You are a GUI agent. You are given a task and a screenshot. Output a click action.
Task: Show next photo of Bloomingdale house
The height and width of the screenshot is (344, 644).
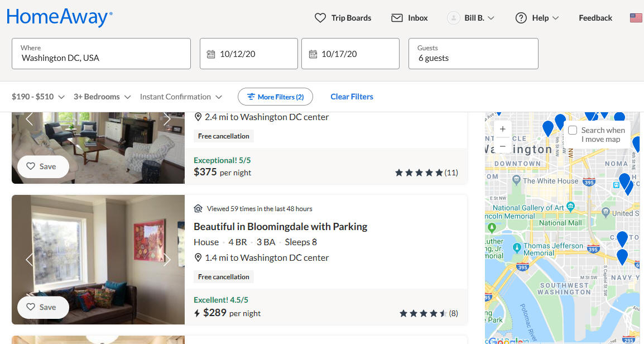coord(167,259)
